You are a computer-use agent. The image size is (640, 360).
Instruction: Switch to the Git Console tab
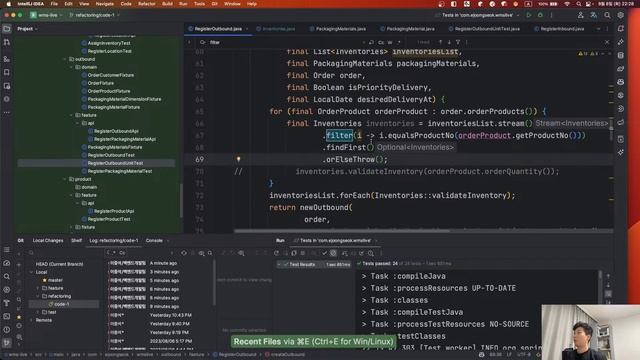pos(154,241)
